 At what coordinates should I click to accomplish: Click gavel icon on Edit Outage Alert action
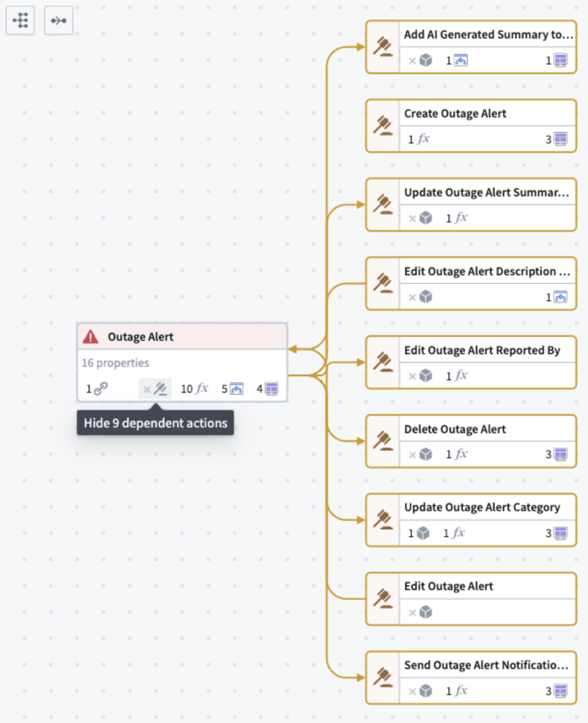tap(383, 599)
